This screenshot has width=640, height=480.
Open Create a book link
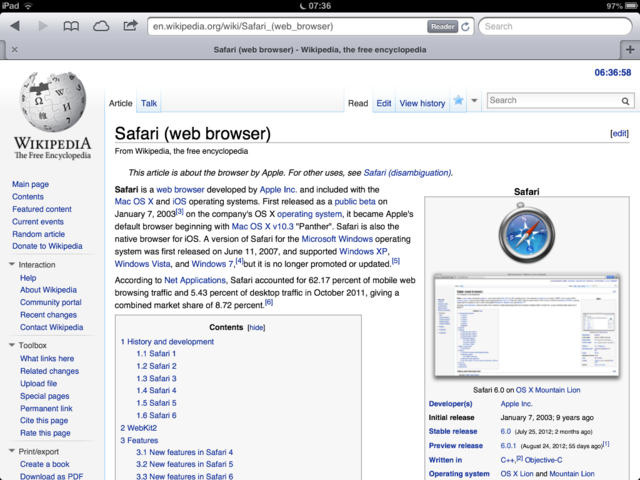coord(44,464)
